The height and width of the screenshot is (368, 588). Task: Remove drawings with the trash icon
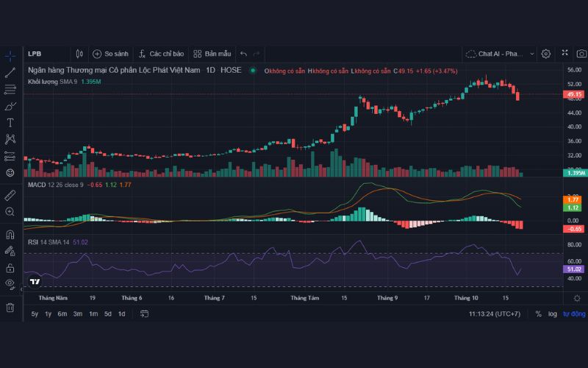tap(10, 307)
